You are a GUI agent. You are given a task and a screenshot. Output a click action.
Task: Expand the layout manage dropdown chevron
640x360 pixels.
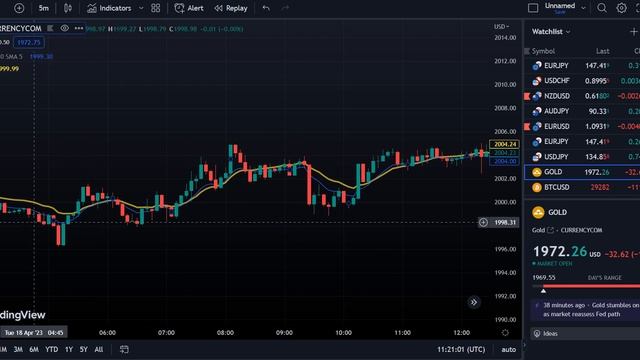point(583,8)
